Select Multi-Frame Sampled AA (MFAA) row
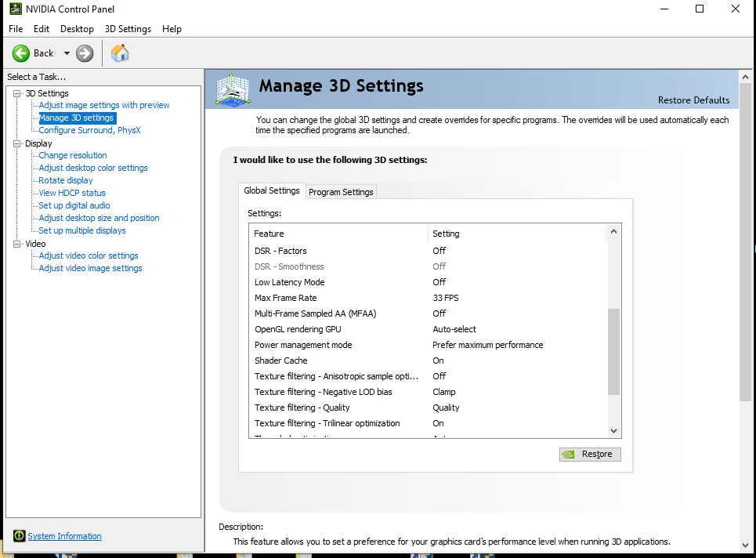The width and height of the screenshot is (756, 558). pos(429,313)
